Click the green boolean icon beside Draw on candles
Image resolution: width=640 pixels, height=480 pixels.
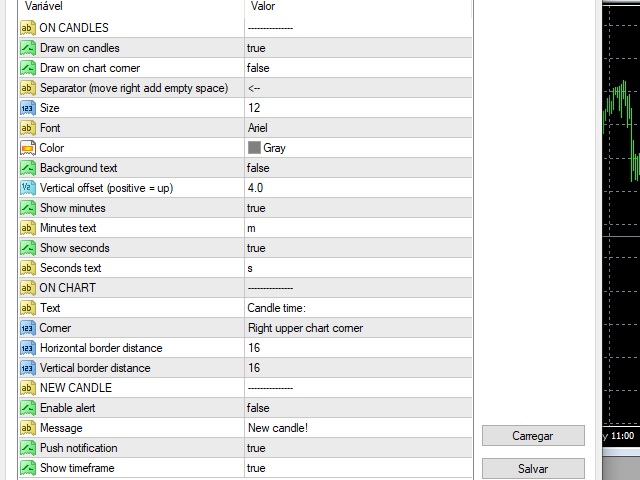[28, 48]
